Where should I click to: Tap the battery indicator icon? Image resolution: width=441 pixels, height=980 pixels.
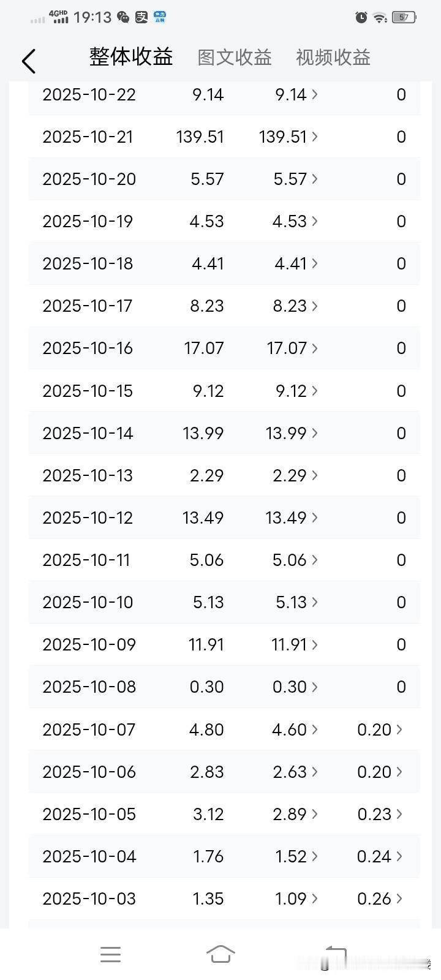[x=404, y=18]
